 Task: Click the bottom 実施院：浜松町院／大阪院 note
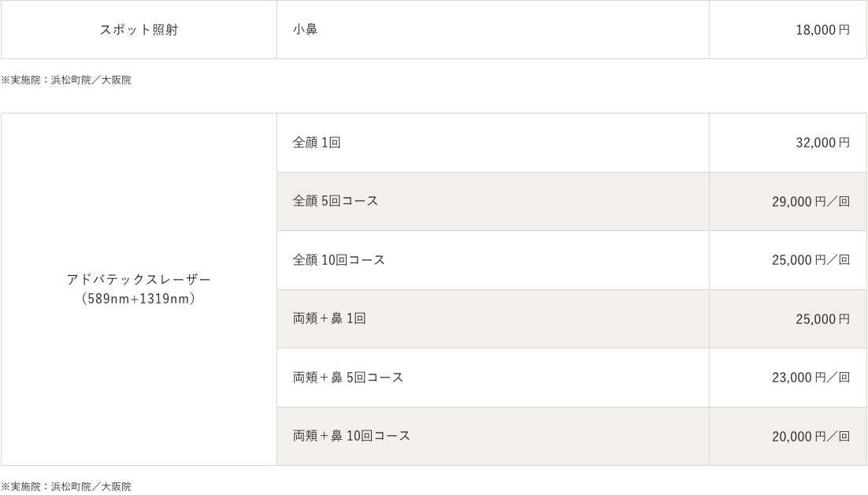point(65,486)
